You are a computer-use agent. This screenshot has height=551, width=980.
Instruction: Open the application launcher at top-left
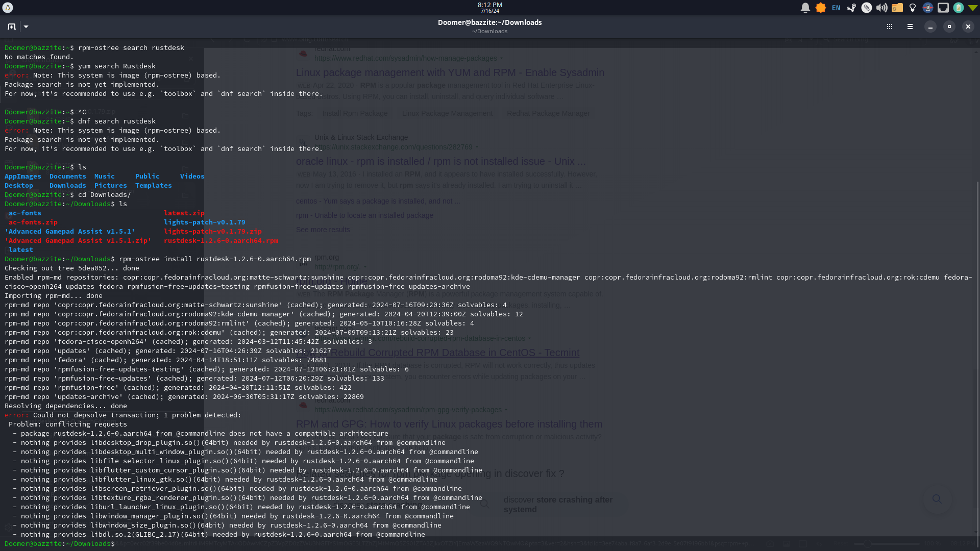8,8
